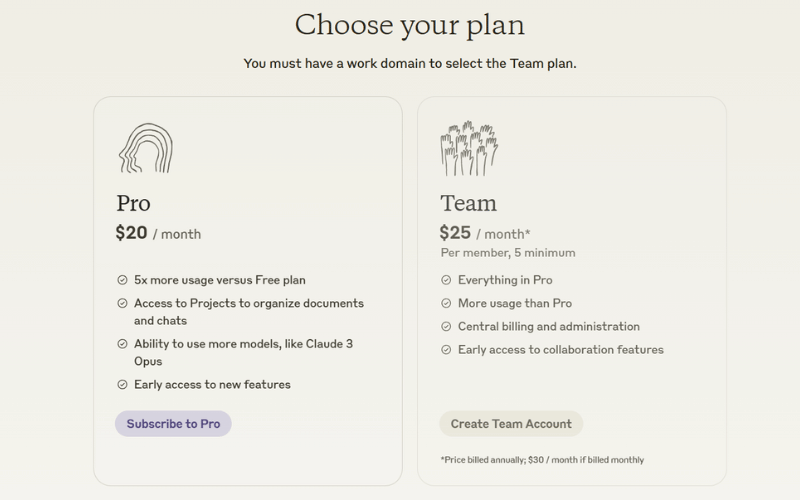Click the "Choose your plan" page title
This screenshot has width=800, height=500.
[409, 24]
